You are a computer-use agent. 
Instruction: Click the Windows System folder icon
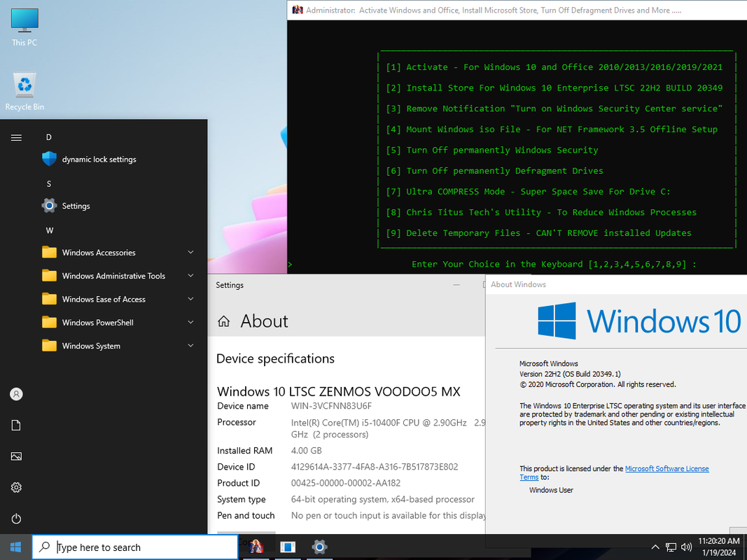pos(49,346)
